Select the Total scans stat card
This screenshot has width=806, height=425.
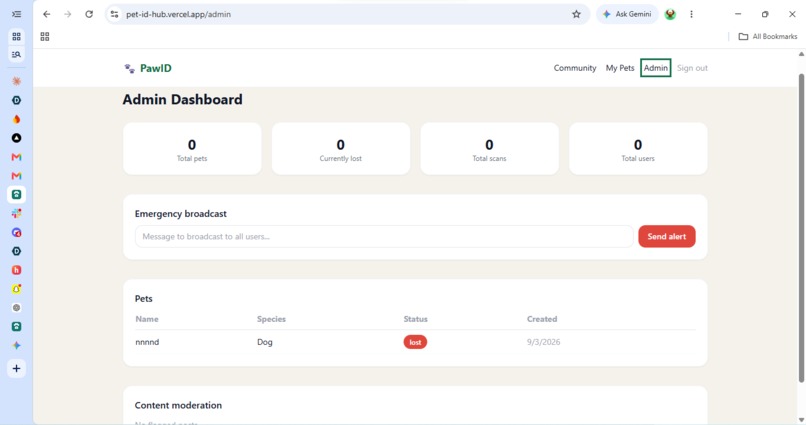(489, 149)
